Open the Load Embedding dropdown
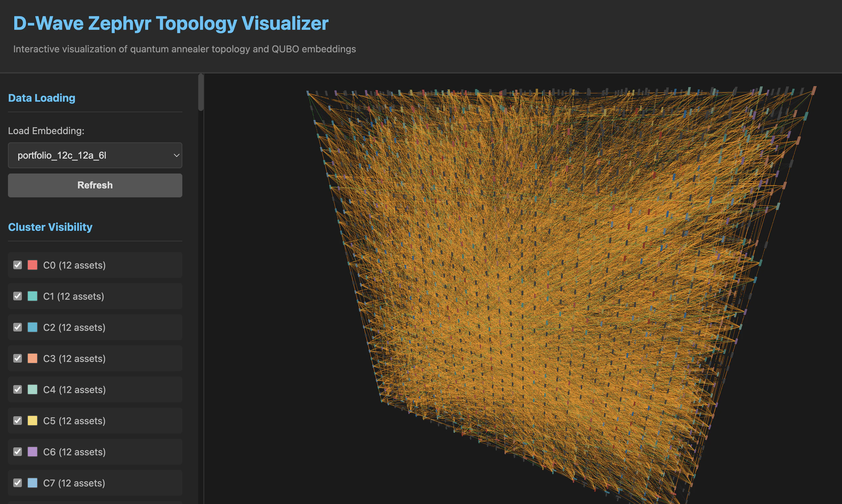Image resolution: width=842 pixels, height=504 pixels. [x=95, y=155]
